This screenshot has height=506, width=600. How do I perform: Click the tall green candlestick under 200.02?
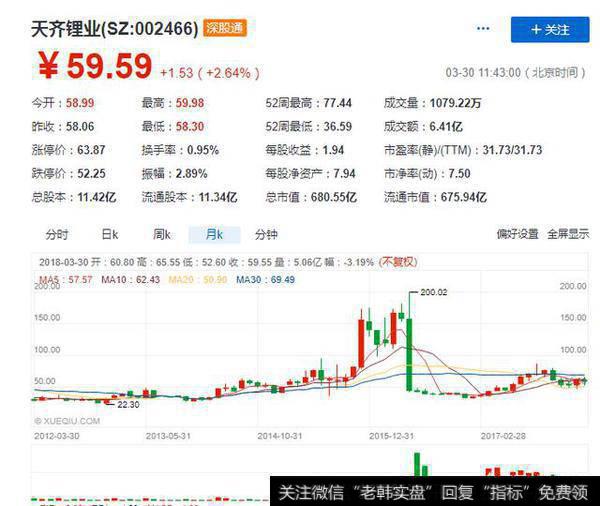pos(409,354)
